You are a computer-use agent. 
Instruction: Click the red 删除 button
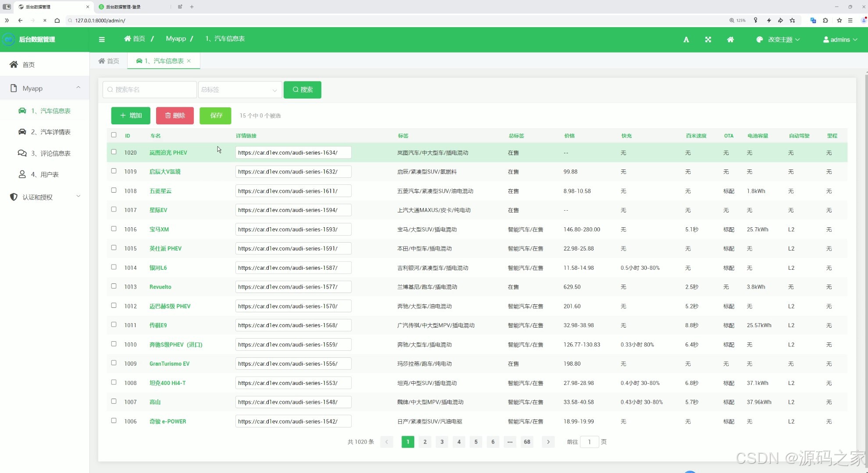(x=174, y=116)
